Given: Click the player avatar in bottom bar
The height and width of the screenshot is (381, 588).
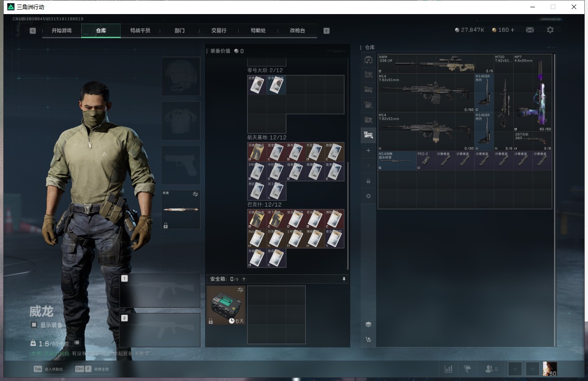Looking at the screenshot, I should [x=550, y=369].
